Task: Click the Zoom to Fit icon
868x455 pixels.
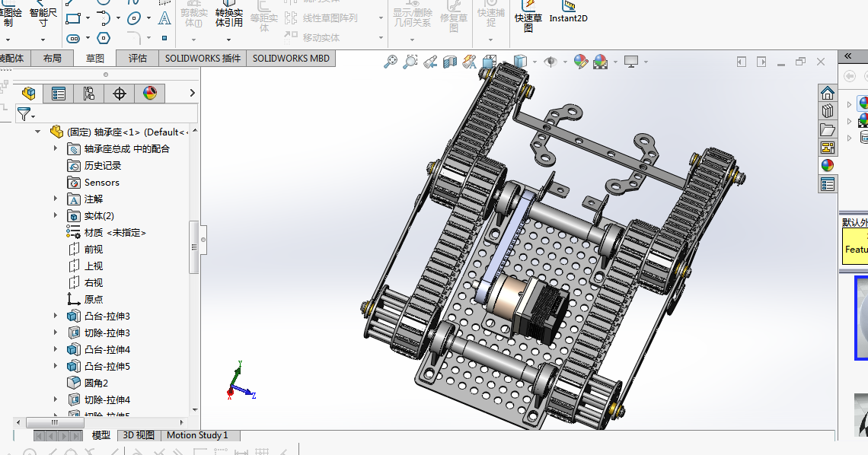Action: [391, 62]
